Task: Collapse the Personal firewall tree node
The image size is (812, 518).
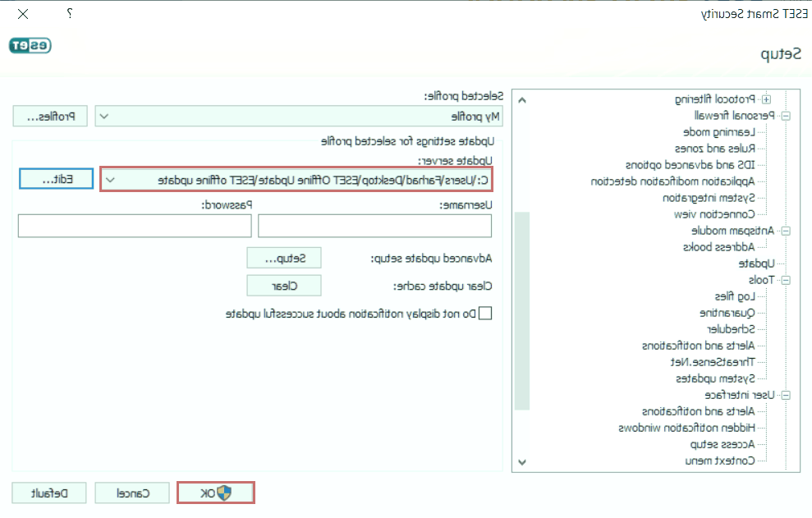Action: [785, 116]
